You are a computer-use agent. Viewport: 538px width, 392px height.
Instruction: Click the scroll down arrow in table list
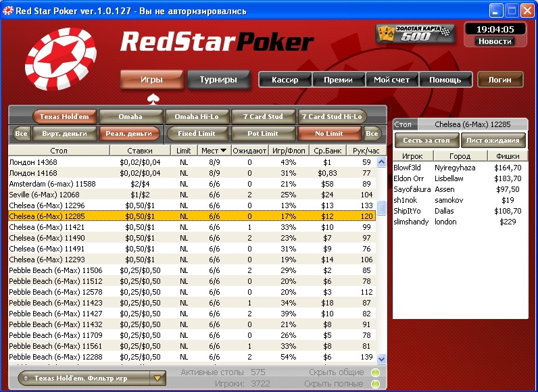pos(381,359)
